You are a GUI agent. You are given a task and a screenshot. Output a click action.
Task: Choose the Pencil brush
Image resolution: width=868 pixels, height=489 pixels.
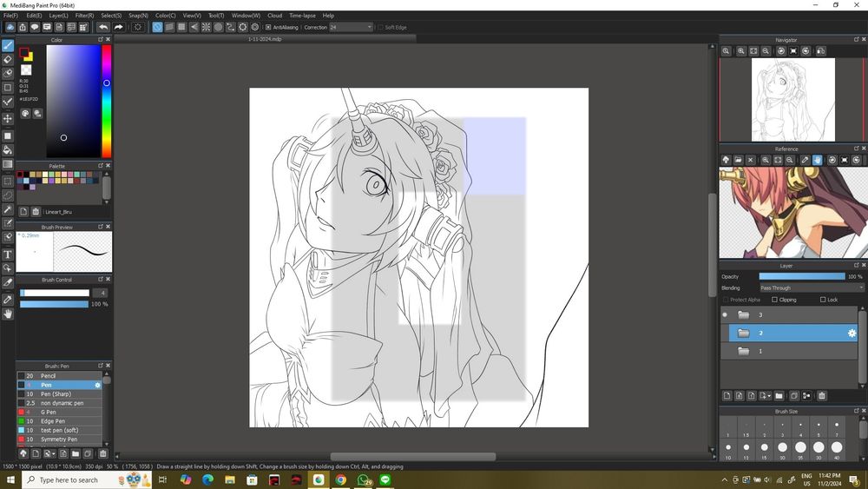pos(59,375)
